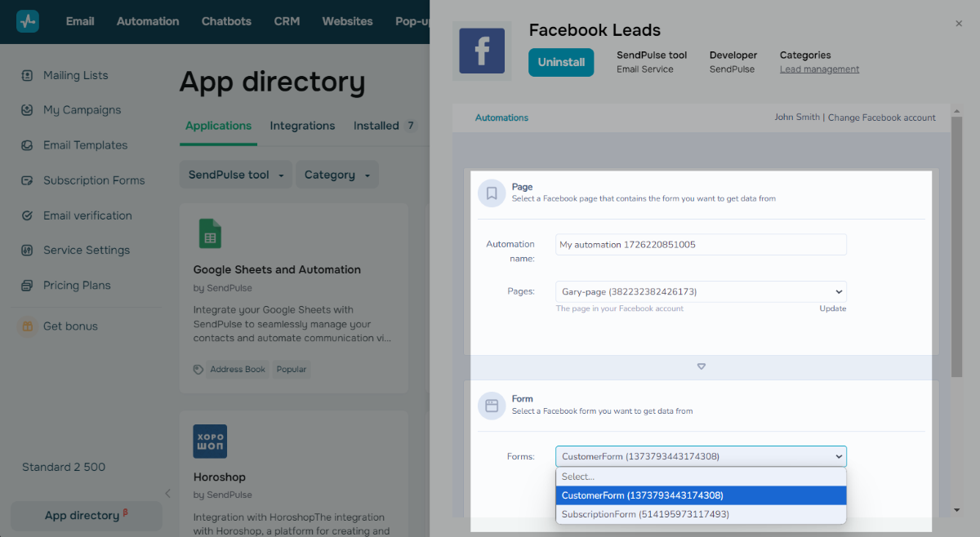Click the Uninstall button

[x=561, y=62]
